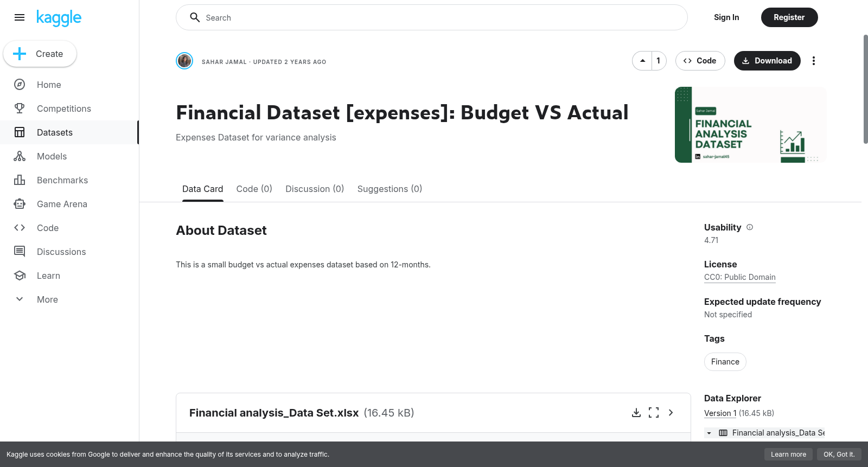This screenshot has height=467, width=868.
Task: Click the Register button
Action: (789, 17)
